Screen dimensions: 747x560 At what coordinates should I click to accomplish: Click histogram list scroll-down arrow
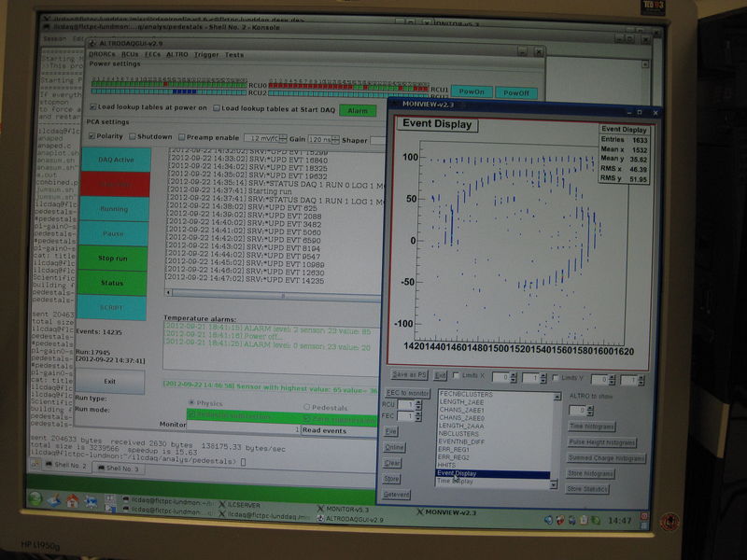coord(554,484)
